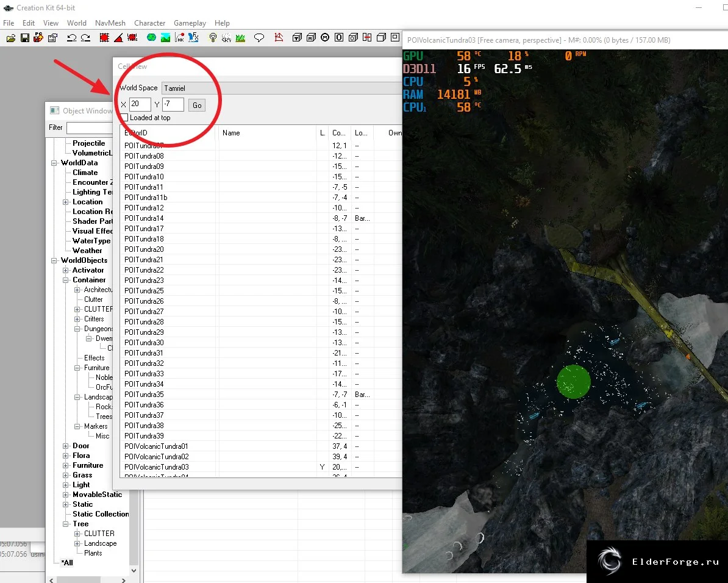Click the Name column header

[x=267, y=133]
